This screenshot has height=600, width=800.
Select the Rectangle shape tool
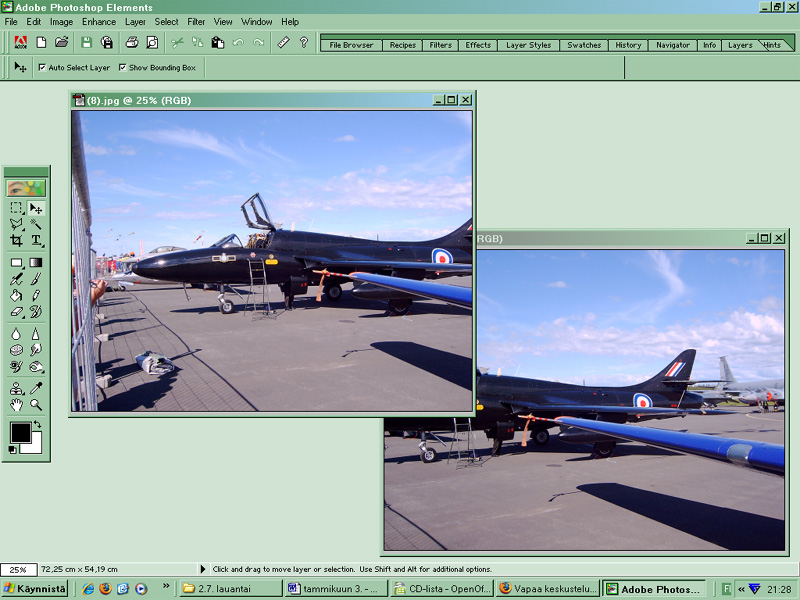pos(16,263)
